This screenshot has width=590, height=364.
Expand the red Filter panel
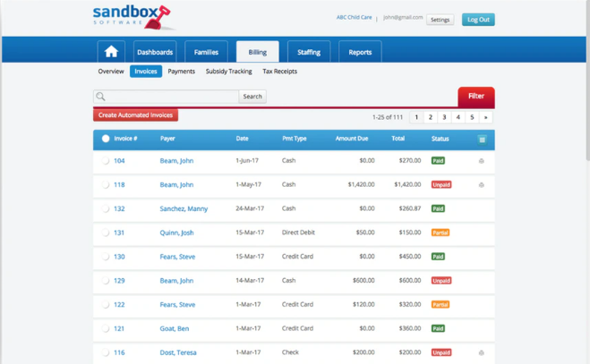coord(475,96)
